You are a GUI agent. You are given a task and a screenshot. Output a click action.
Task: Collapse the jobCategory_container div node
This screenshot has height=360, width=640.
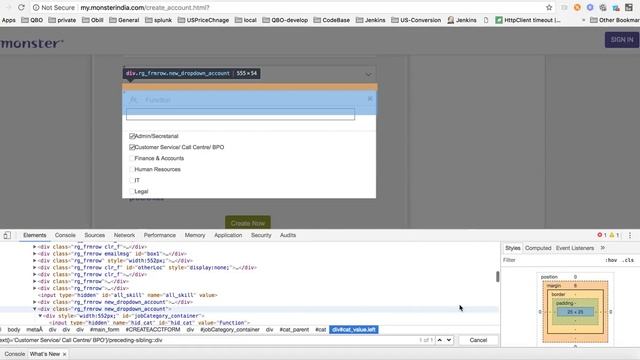40,316
